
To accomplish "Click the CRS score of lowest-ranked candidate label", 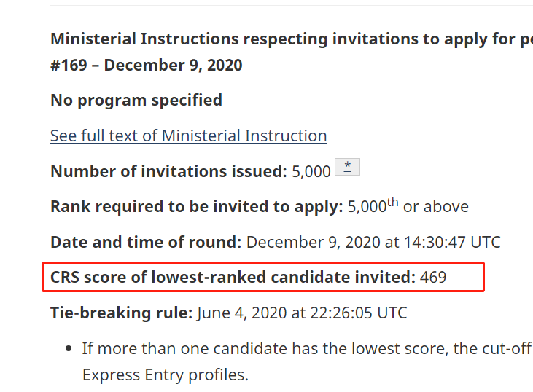I will pos(233,277).
